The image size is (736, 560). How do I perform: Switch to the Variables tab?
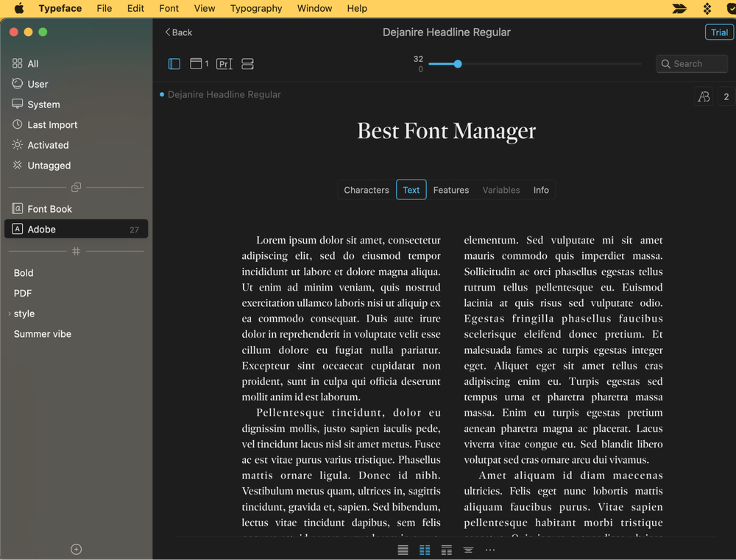(500, 190)
